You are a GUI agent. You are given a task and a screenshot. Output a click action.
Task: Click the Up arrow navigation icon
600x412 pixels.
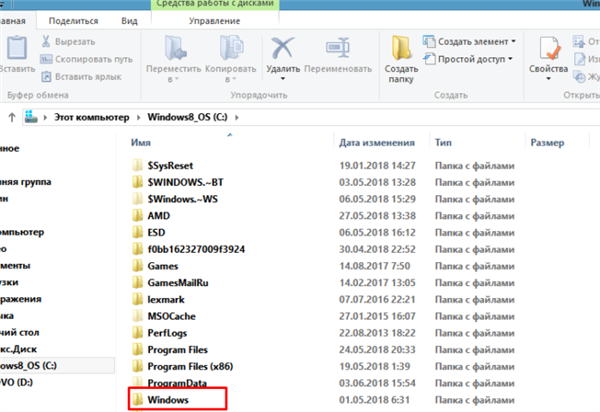(x=12, y=117)
